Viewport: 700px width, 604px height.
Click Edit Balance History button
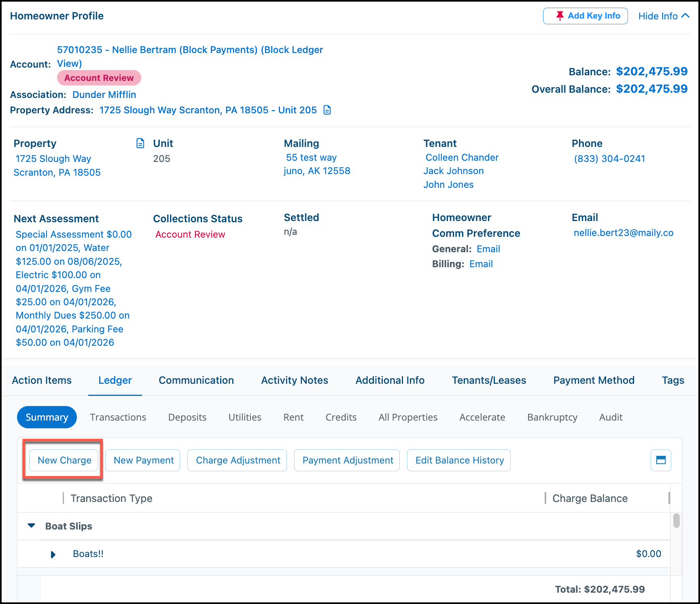coord(459,460)
